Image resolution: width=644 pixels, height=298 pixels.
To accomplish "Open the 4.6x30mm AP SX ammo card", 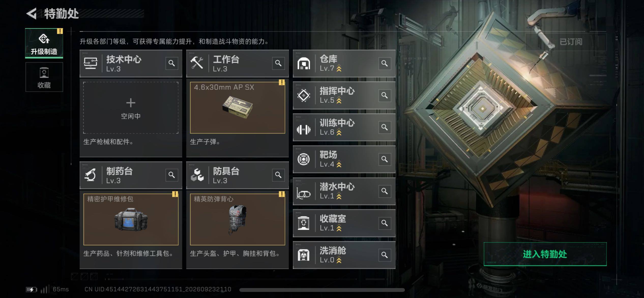I will 238,108.
